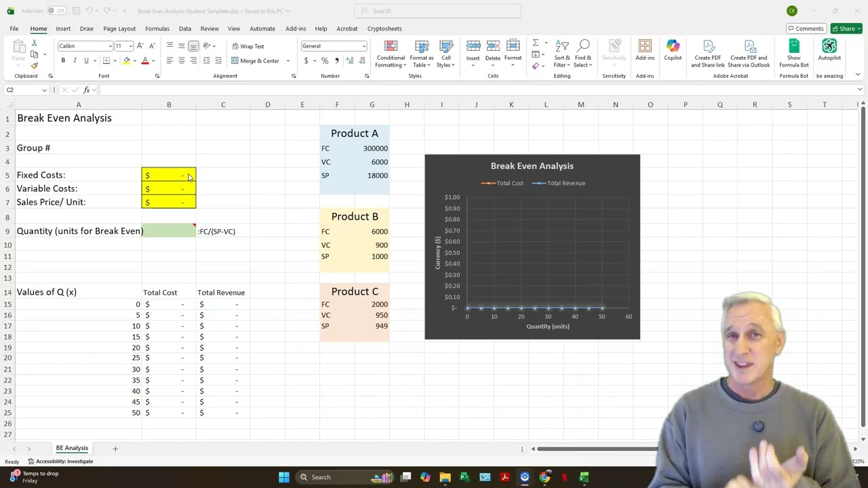868x488 pixels.
Task: Click Create PDF and Share link
Action: coord(708,54)
